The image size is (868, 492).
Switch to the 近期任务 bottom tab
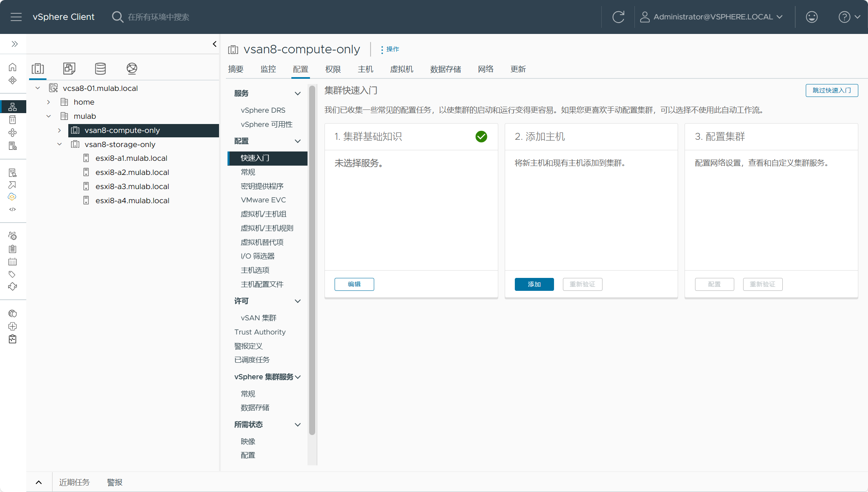pyautogui.click(x=74, y=482)
